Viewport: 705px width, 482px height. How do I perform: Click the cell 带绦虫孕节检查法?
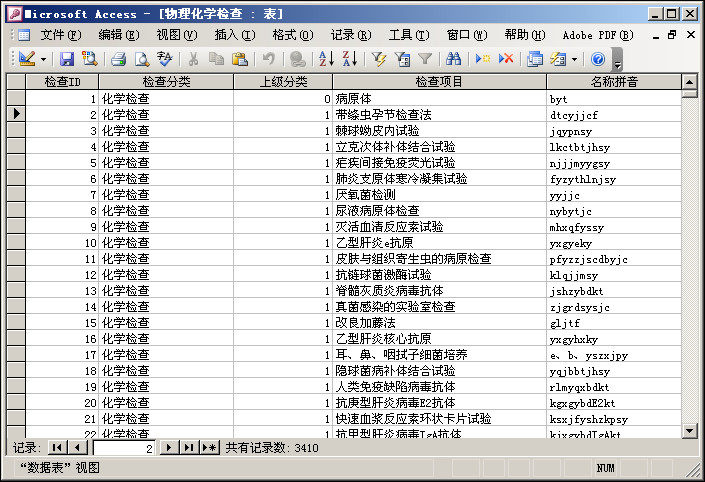(x=439, y=115)
